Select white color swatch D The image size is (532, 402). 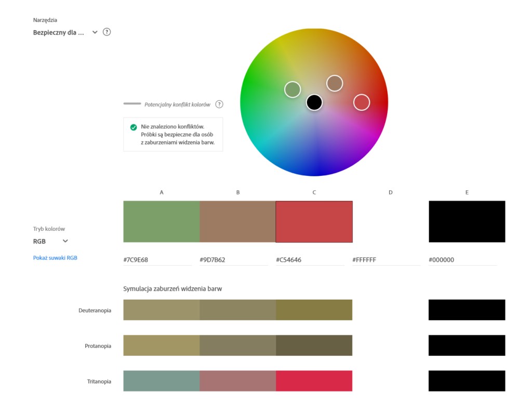pyautogui.click(x=391, y=222)
